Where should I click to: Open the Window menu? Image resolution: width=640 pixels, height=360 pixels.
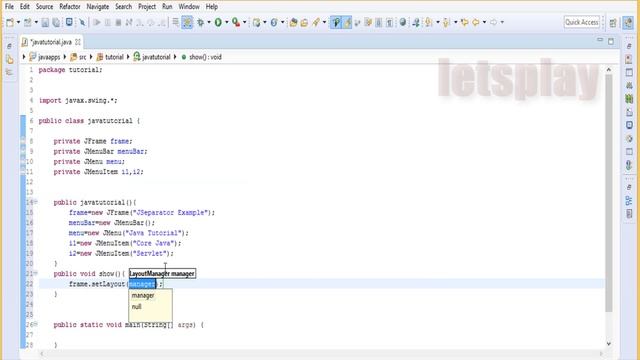point(189,7)
